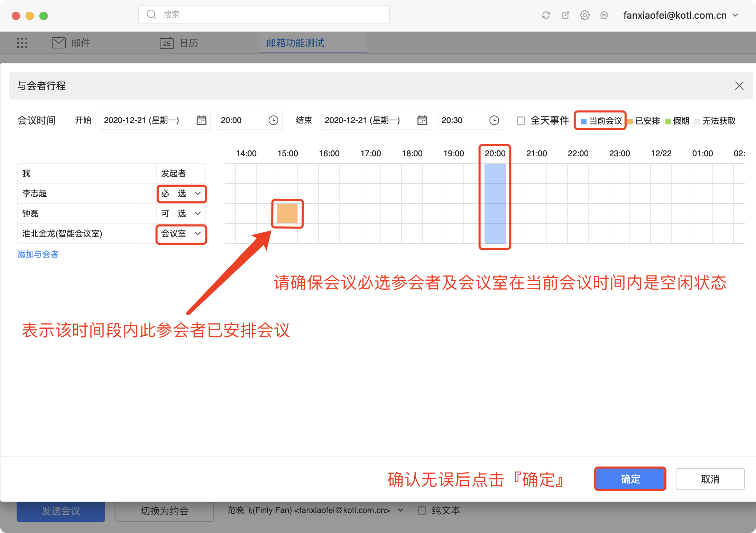The width and height of the screenshot is (756, 533).
Task: Click the end date field 2020-12-21
Action: point(376,120)
